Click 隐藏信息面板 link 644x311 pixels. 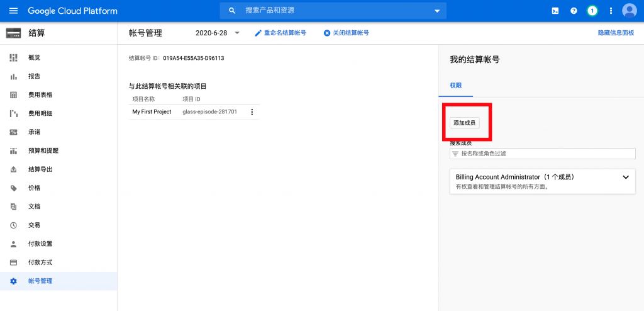pyautogui.click(x=616, y=33)
